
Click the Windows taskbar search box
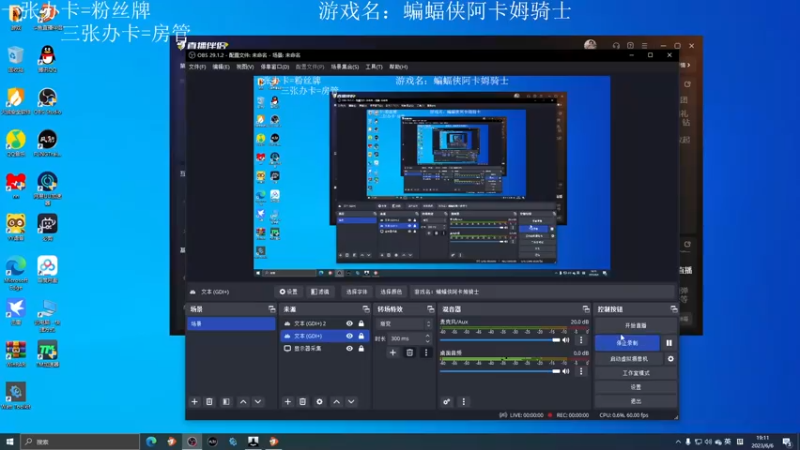pyautogui.click(x=80, y=442)
